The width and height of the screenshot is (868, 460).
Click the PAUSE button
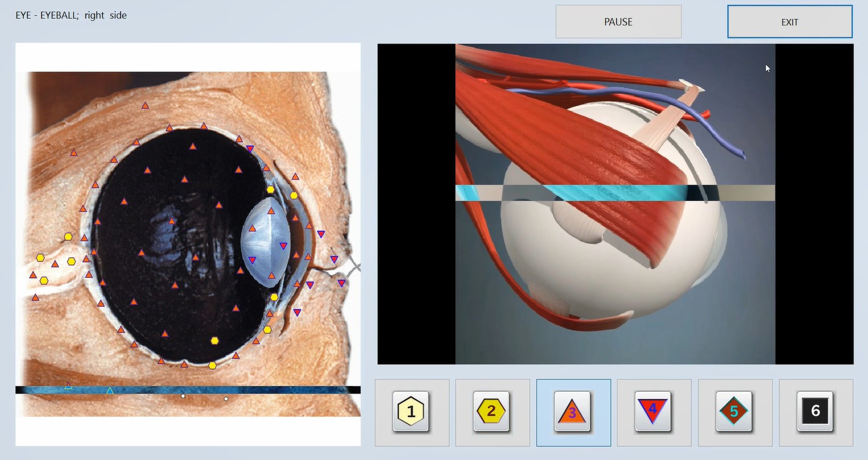pyautogui.click(x=618, y=22)
